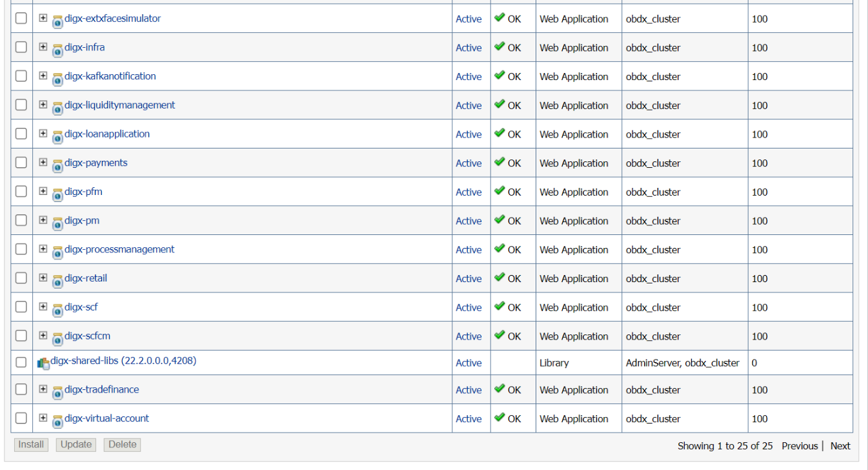Click the digx-kafkanotification deployment icon

click(x=57, y=78)
